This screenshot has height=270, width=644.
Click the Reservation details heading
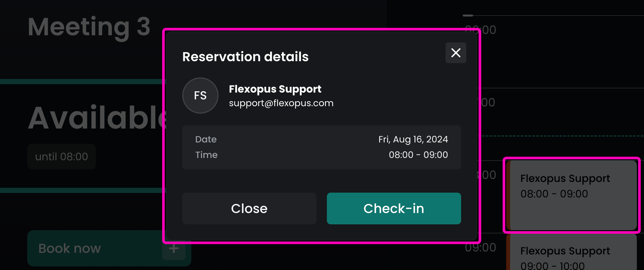(x=245, y=57)
